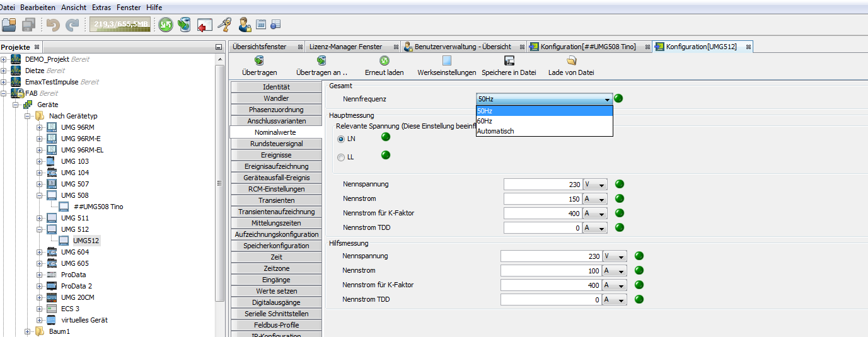
Task: Select the LL voltage radio button
Action: [x=342, y=157]
